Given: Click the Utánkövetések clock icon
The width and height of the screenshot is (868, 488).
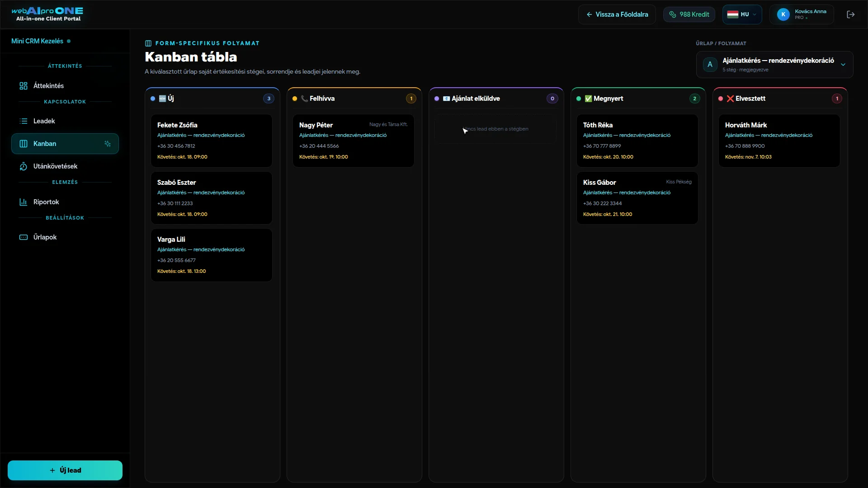Looking at the screenshot, I should coord(24,166).
